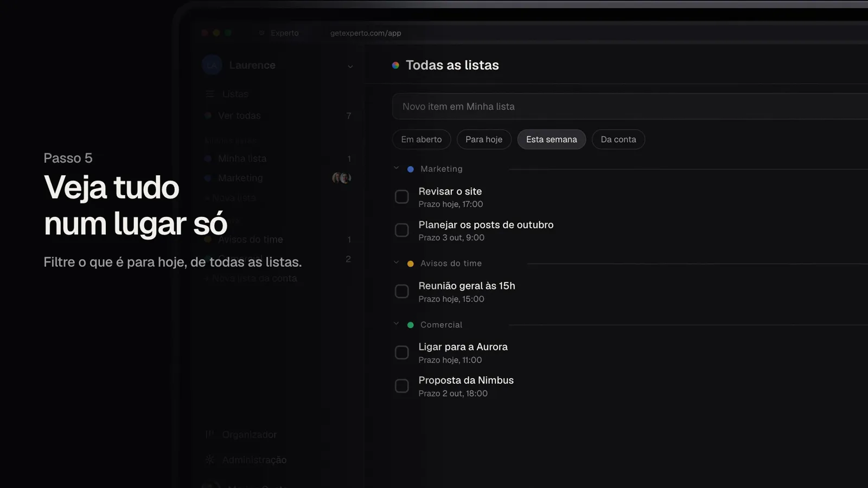Open the Laurence account dropdown
Image resolution: width=868 pixels, height=488 pixels.
click(x=350, y=66)
